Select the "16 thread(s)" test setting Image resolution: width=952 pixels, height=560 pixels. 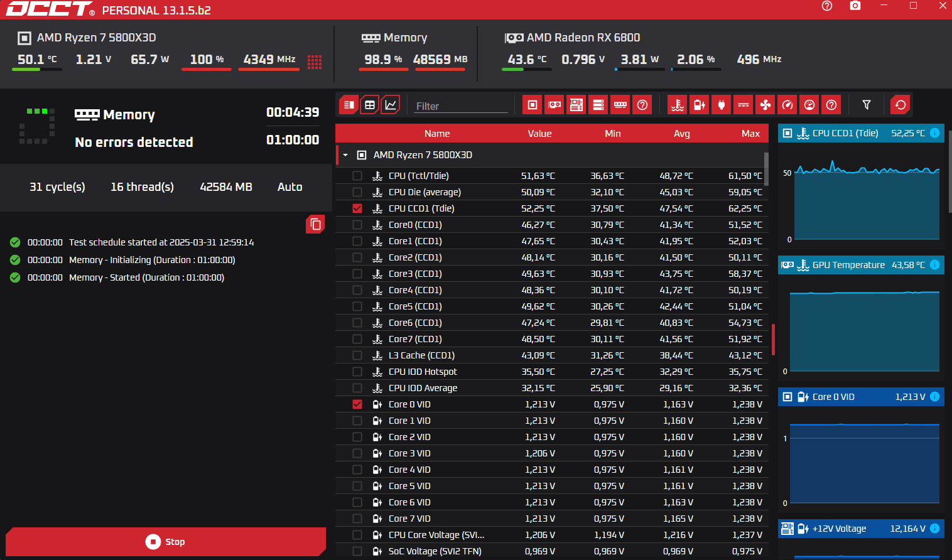143,187
